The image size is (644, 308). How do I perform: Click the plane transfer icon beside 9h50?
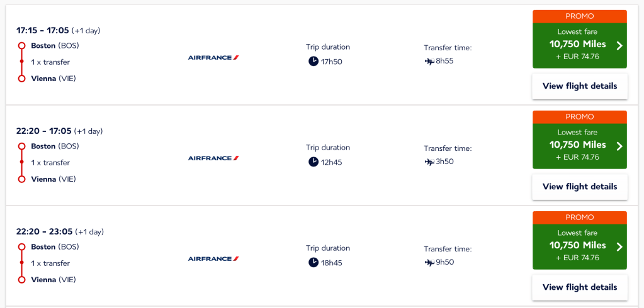click(x=429, y=262)
